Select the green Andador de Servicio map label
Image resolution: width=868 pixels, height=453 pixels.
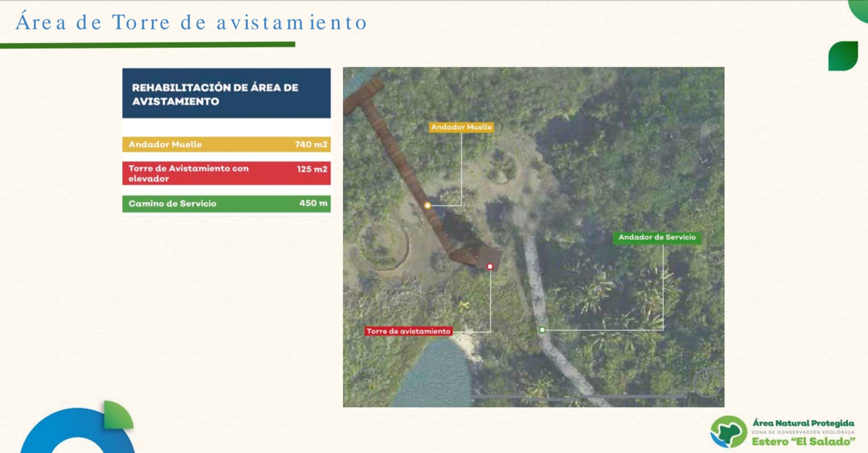pyautogui.click(x=657, y=237)
